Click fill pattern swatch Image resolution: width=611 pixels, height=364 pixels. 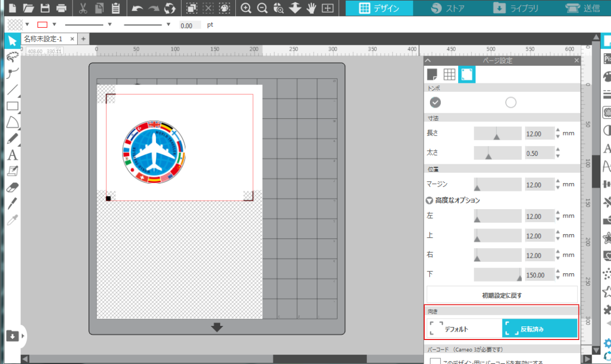(15, 25)
